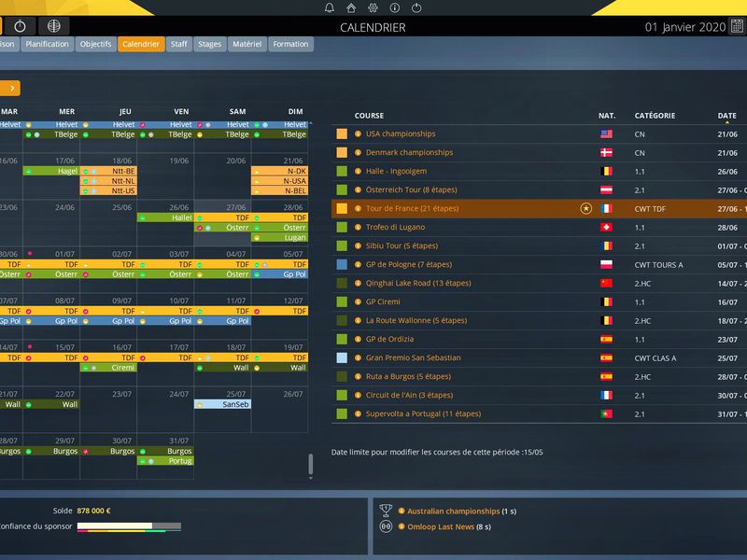747x560 pixels.
Task: Select Circuit de l'Ain (3 étapes) row
Action: 539,395
